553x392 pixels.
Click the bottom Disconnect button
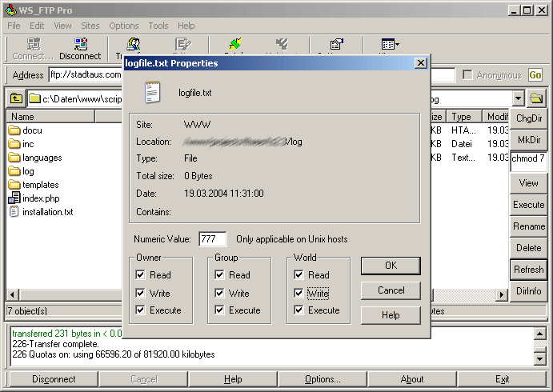[x=54, y=379]
